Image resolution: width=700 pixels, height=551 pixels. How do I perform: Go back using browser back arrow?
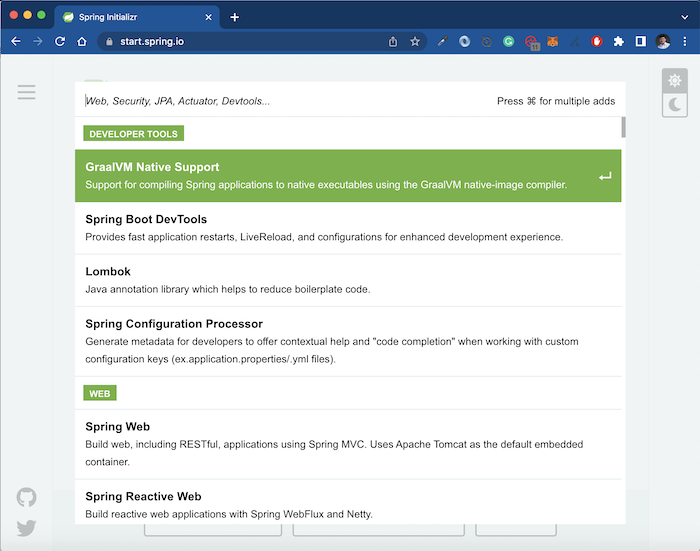pyautogui.click(x=16, y=42)
